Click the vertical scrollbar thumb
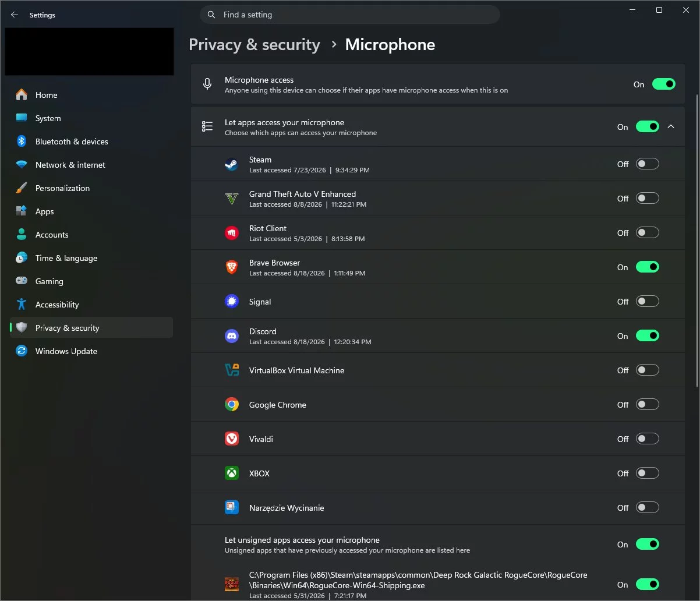Image resolution: width=700 pixels, height=601 pixels. pyautogui.click(x=697, y=241)
